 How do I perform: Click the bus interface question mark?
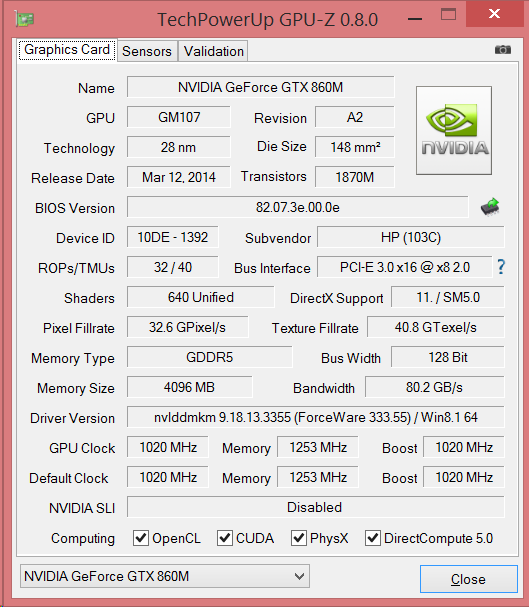click(x=501, y=267)
